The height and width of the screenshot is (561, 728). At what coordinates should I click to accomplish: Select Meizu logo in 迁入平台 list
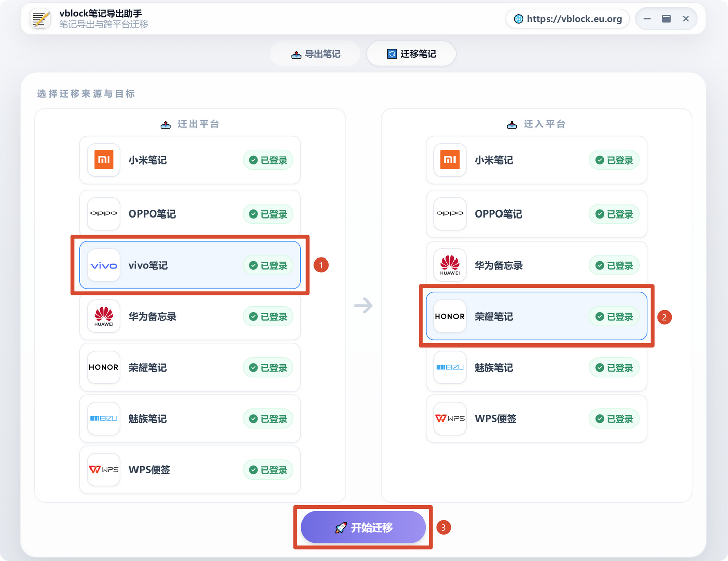450,367
